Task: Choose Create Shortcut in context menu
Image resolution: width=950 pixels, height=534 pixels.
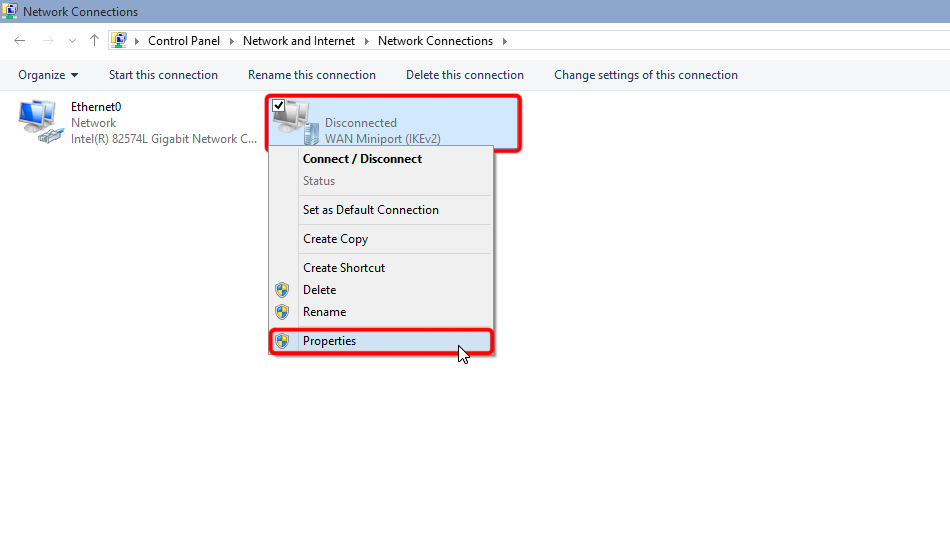Action: 344,268
